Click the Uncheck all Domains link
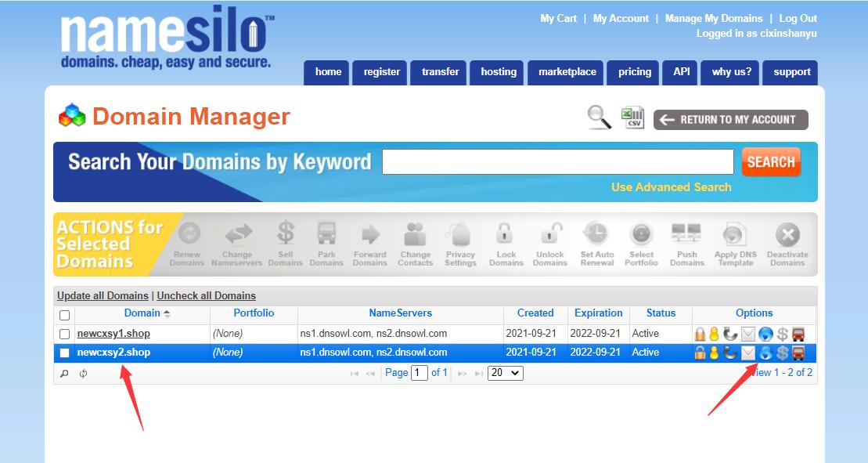Image resolution: width=868 pixels, height=463 pixels. 207,296
